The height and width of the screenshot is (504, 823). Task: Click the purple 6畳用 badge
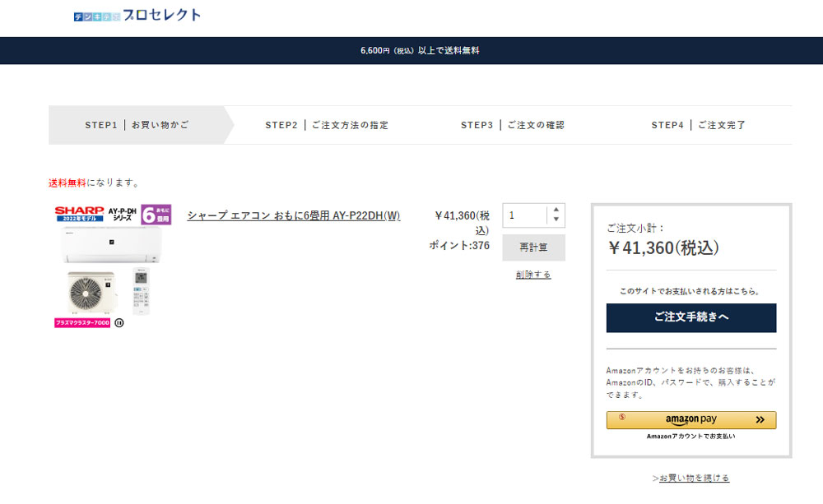coord(156,215)
